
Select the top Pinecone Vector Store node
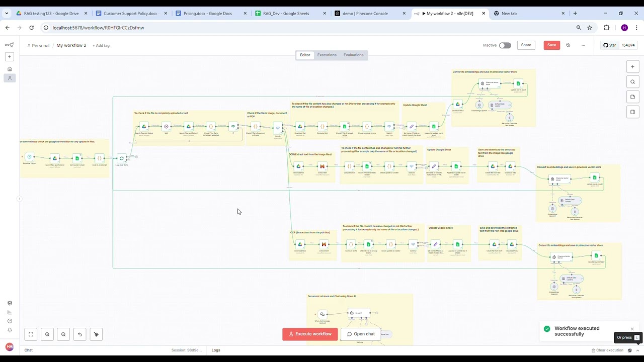click(x=489, y=83)
